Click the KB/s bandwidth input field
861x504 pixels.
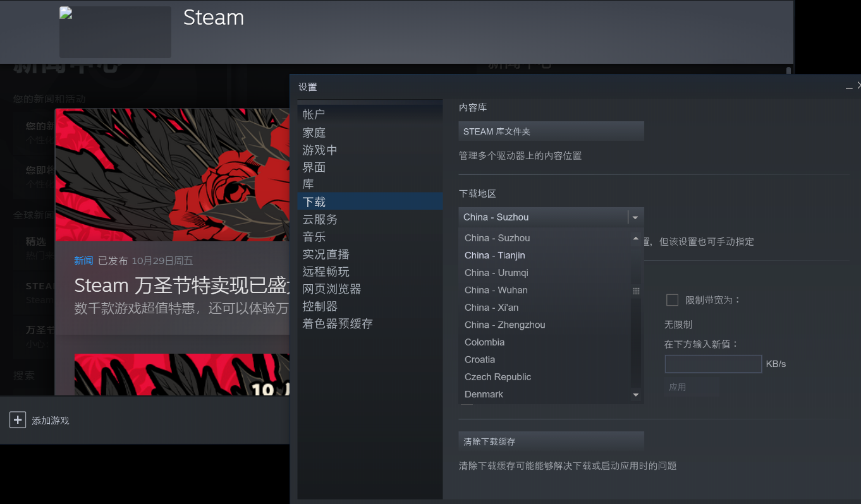pyautogui.click(x=713, y=364)
